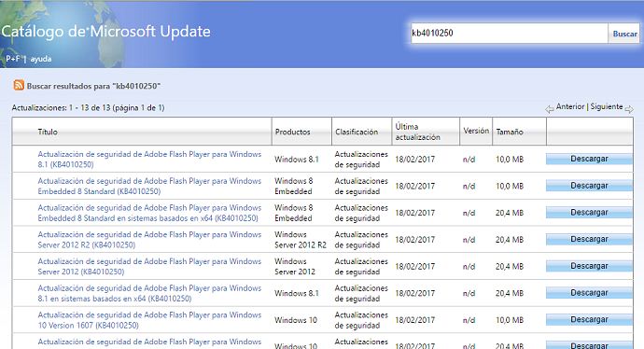Click the 20,4 MB size in the Windows Server 2012 row

510,266
